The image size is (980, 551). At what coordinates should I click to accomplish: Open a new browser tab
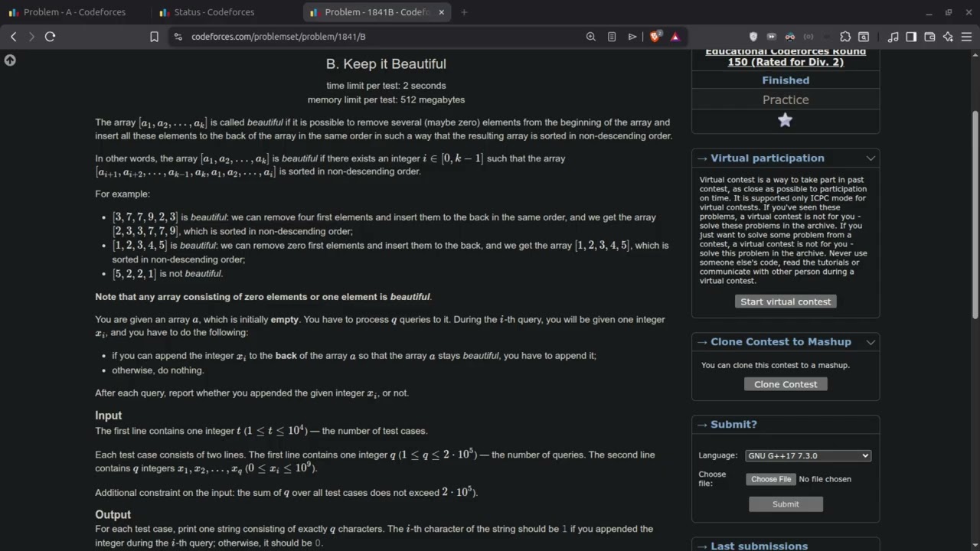(464, 12)
